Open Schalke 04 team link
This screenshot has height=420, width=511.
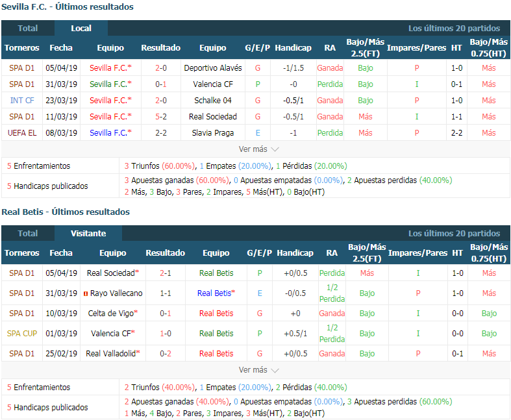tap(213, 101)
